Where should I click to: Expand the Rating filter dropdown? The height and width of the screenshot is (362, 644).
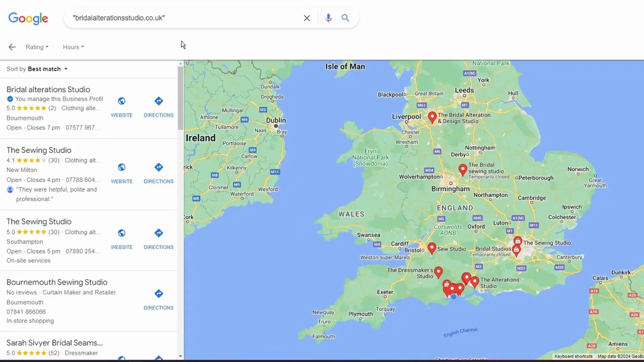tap(37, 47)
